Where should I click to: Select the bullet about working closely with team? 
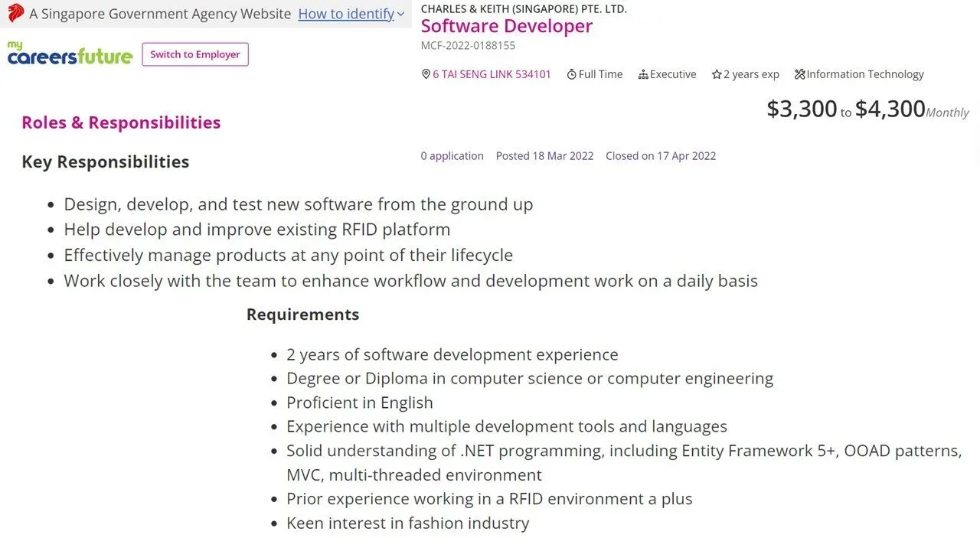[x=410, y=281]
